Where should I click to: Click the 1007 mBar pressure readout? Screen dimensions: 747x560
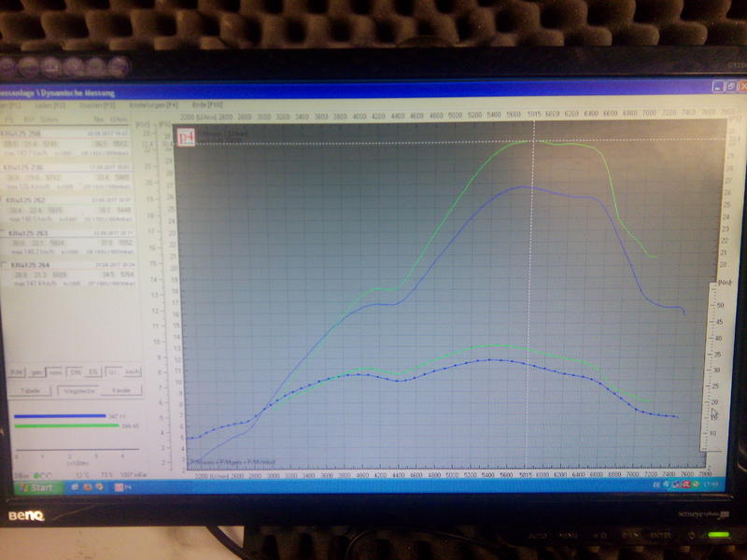tap(134, 475)
